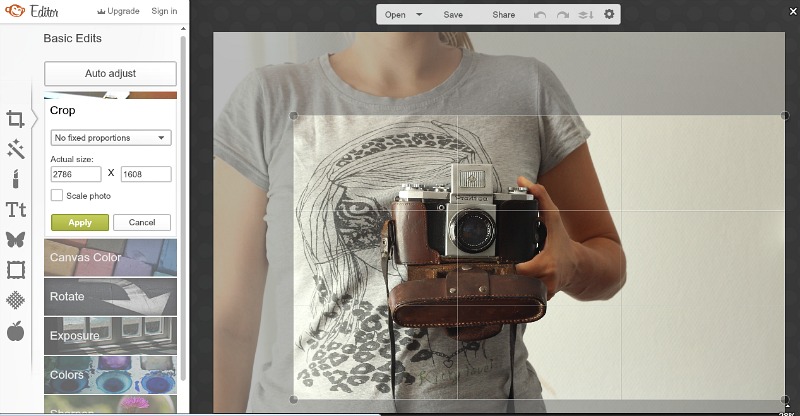Open the Overlays butterfly tab

pos(16,239)
